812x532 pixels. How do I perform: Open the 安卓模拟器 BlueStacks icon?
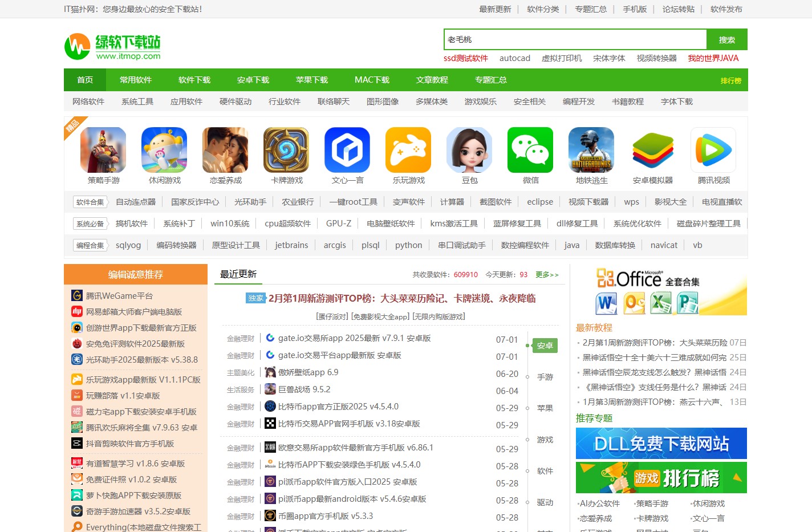[x=652, y=150]
